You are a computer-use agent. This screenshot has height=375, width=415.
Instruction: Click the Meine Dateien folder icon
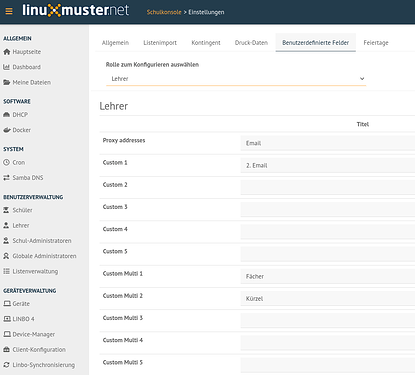click(7, 82)
